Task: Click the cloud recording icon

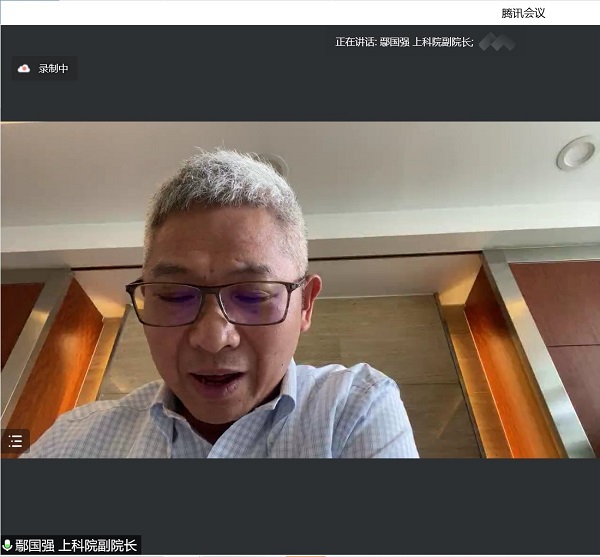Action: tap(24, 68)
